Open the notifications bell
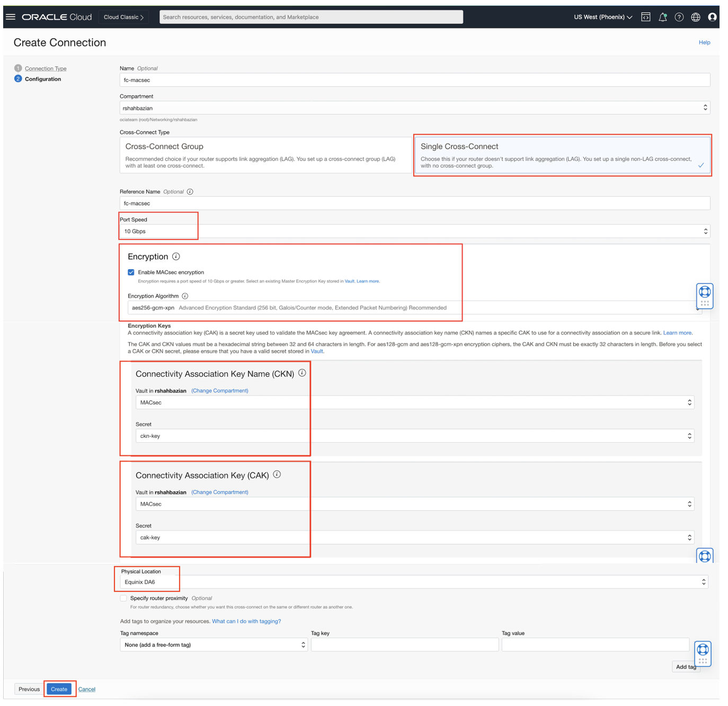This screenshot has width=728, height=706. click(x=662, y=17)
